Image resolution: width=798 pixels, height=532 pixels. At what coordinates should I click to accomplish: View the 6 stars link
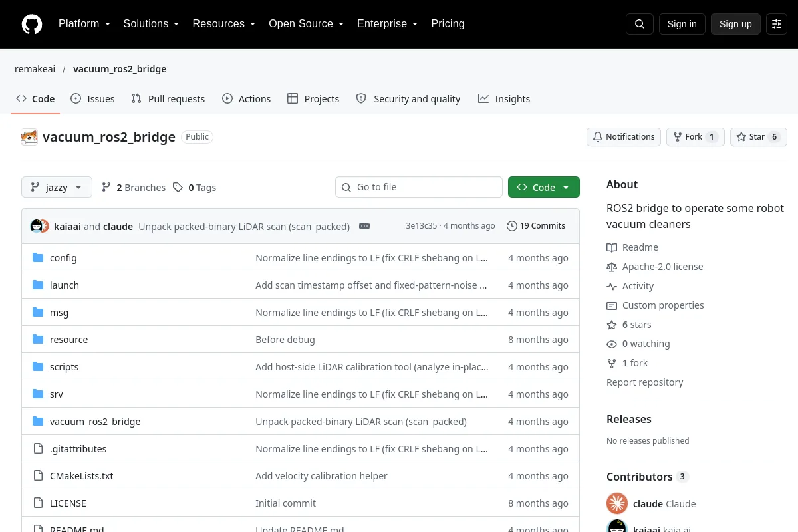(629, 325)
